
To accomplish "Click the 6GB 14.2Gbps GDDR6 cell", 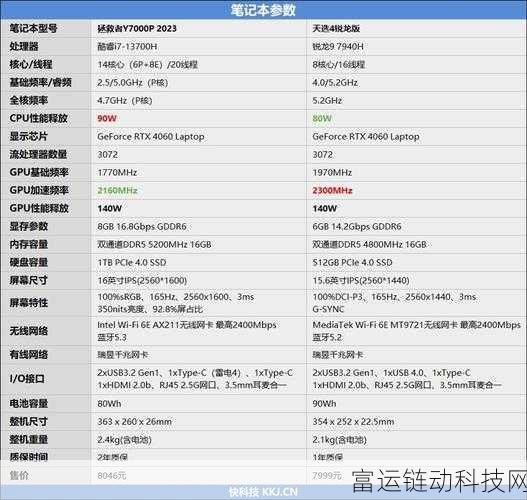I will [x=357, y=226].
